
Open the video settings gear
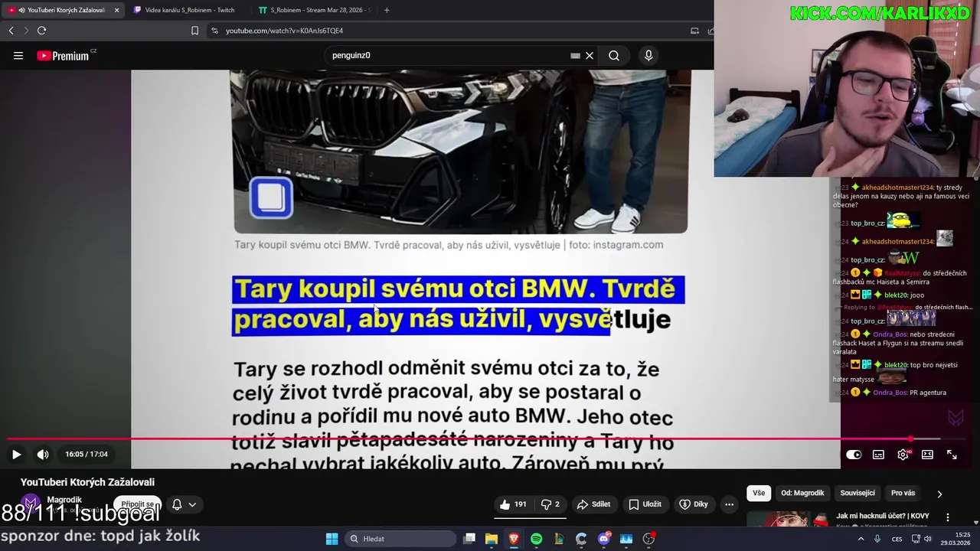click(903, 455)
